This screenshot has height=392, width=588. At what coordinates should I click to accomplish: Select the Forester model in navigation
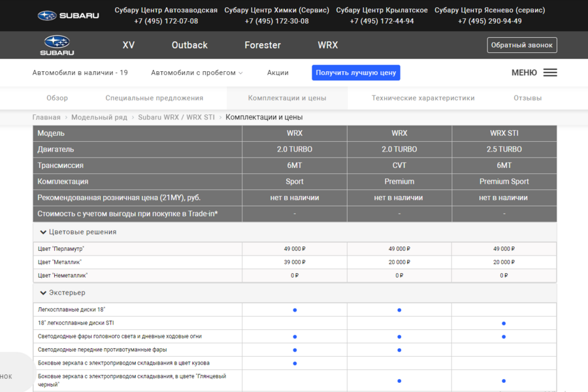coord(263,45)
